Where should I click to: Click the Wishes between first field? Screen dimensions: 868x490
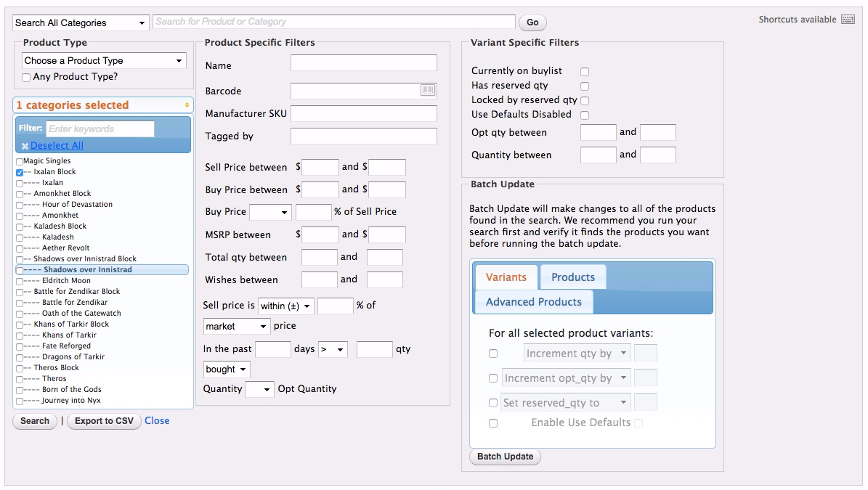pyautogui.click(x=320, y=279)
